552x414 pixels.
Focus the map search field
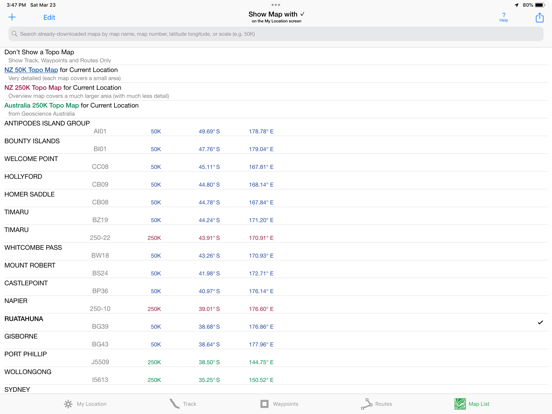click(x=276, y=34)
